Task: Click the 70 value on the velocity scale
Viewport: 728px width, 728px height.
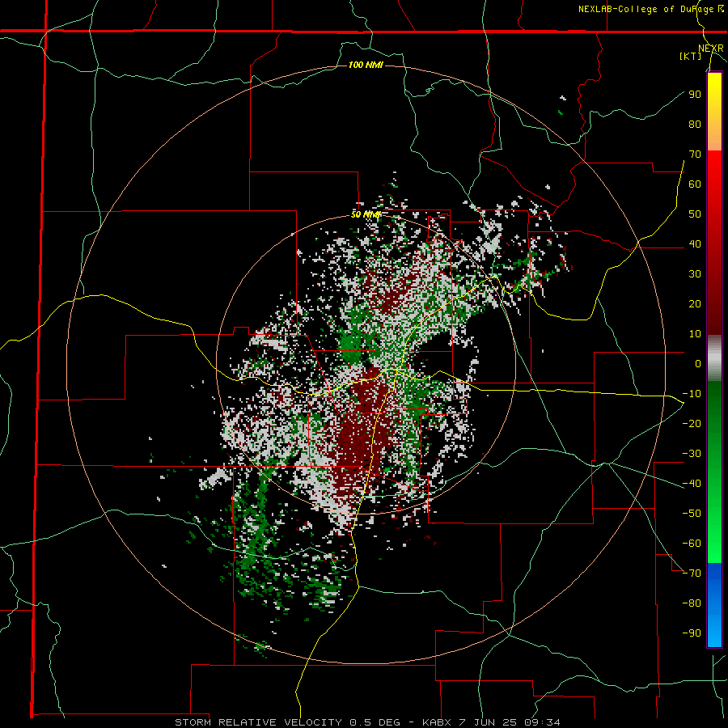Action: [x=695, y=154]
